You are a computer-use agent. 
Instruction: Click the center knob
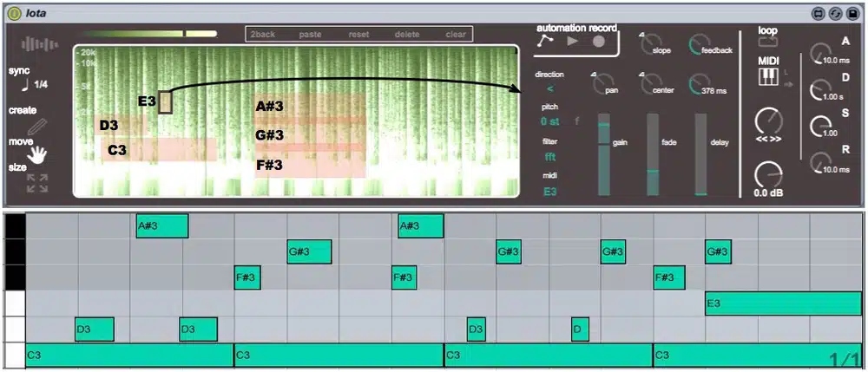click(652, 84)
